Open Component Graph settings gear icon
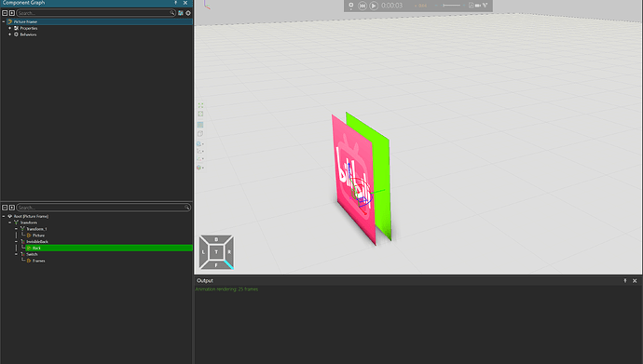The width and height of the screenshot is (643, 364). 188,13
